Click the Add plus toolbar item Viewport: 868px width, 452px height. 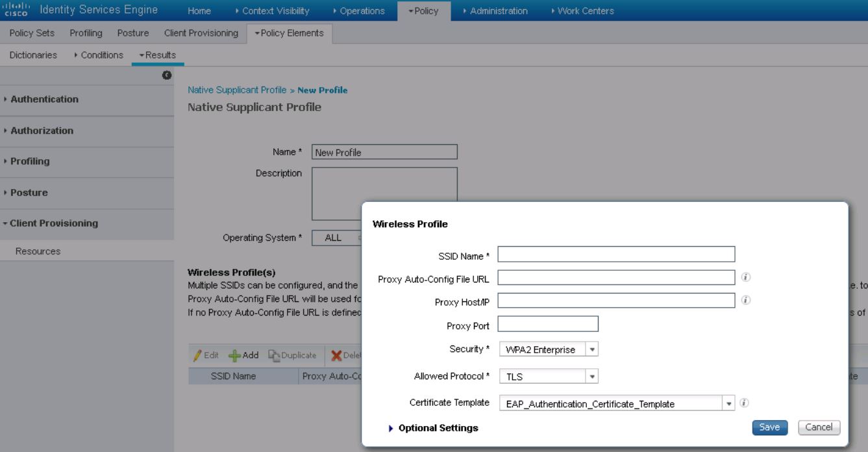tap(243, 355)
